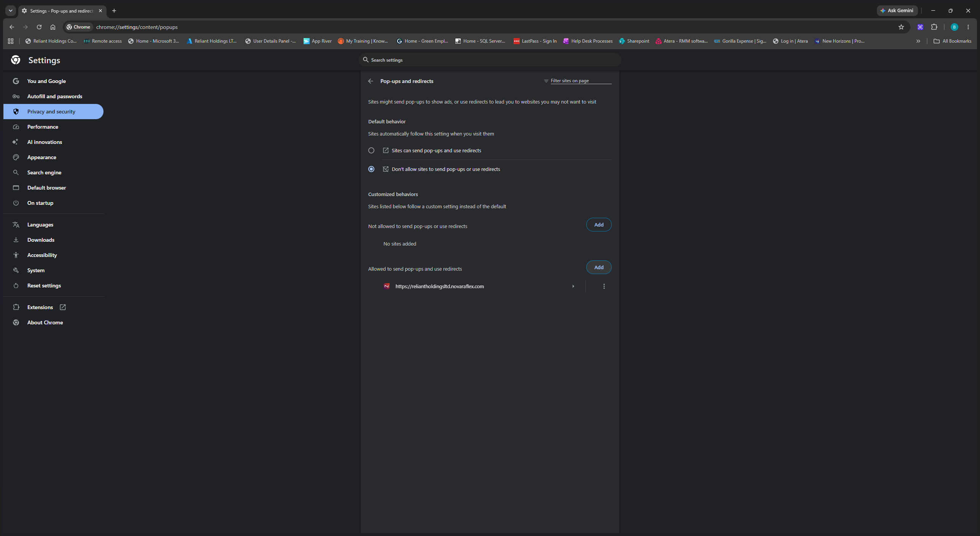Image resolution: width=980 pixels, height=536 pixels.
Task: Open Chrome's three-dot menu
Action: pyautogui.click(x=968, y=27)
